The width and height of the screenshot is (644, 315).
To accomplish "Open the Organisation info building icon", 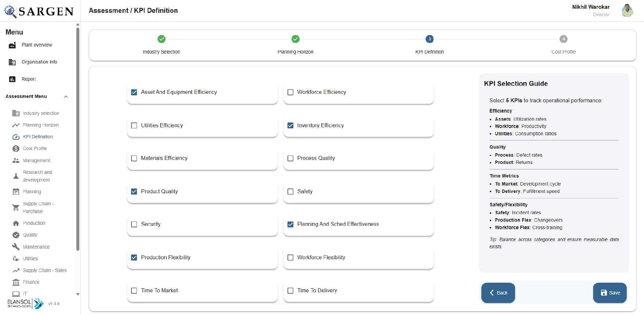I will (x=12, y=62).
